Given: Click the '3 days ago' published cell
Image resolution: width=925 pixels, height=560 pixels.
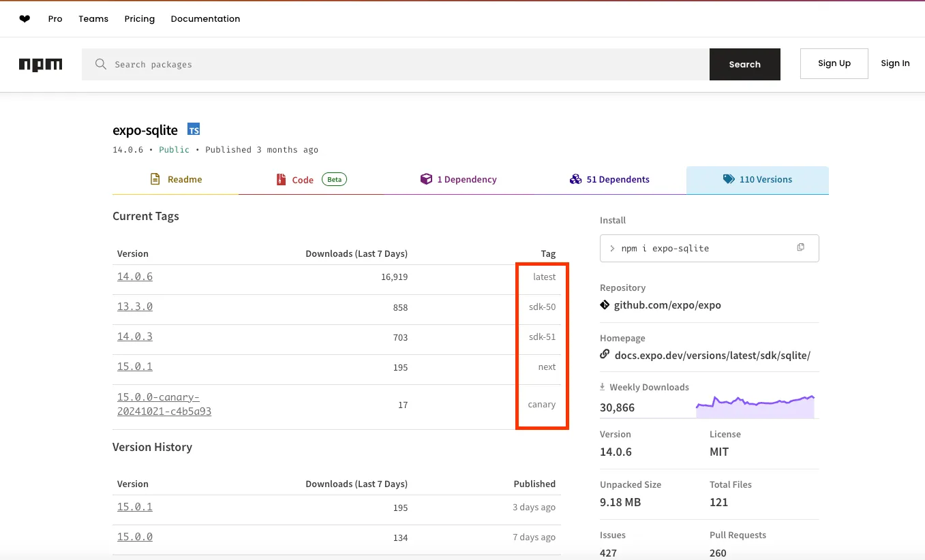Looking at the screenshot, I should coord(534,508).
